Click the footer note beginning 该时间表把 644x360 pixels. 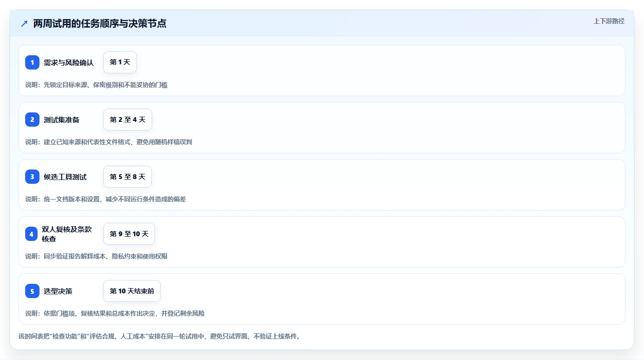pos(159,336)
